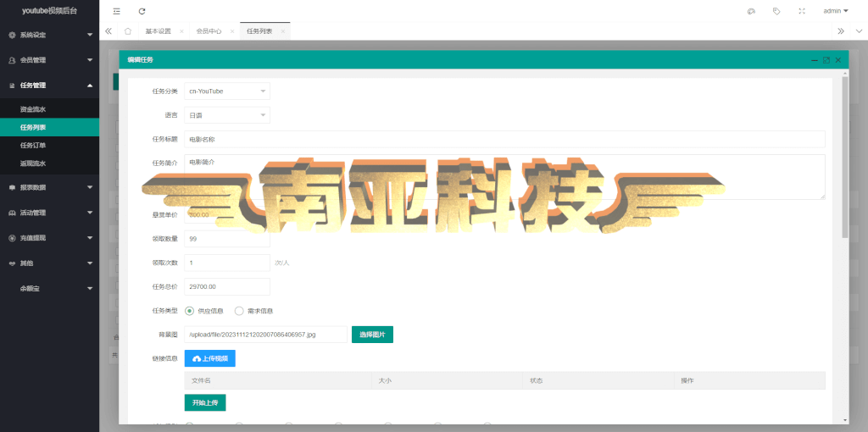Focus the 任务简介 text area

coord(504,177)
